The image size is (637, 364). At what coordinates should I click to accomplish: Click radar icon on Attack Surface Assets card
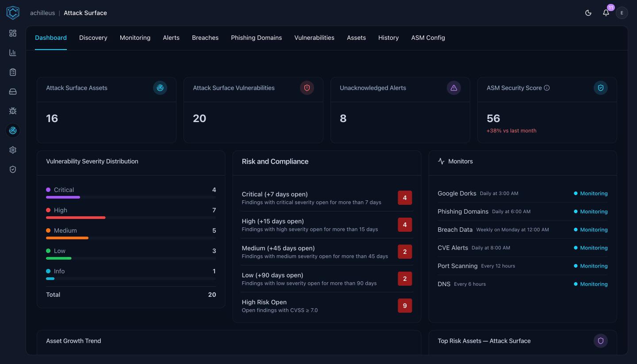(160, 88)
